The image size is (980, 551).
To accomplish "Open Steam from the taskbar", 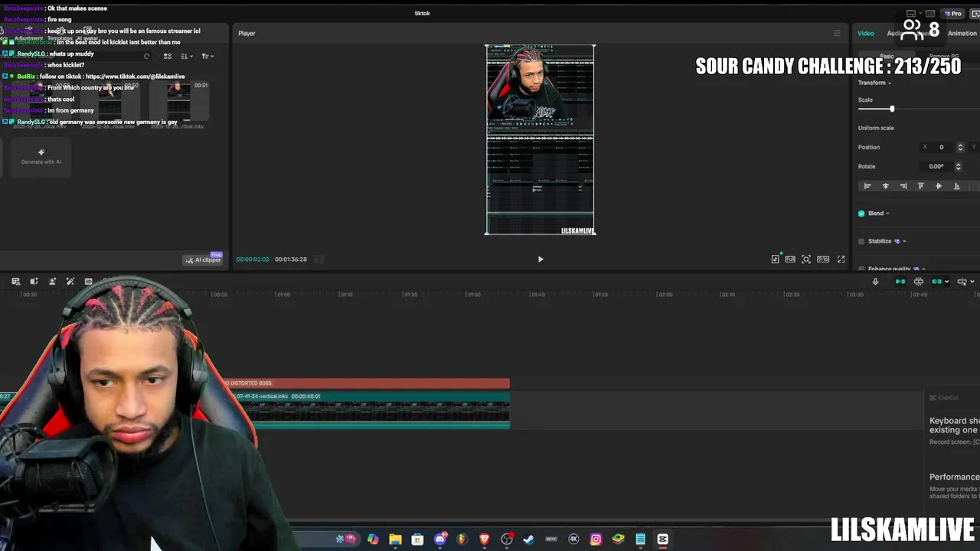I will tap(528, 540).
